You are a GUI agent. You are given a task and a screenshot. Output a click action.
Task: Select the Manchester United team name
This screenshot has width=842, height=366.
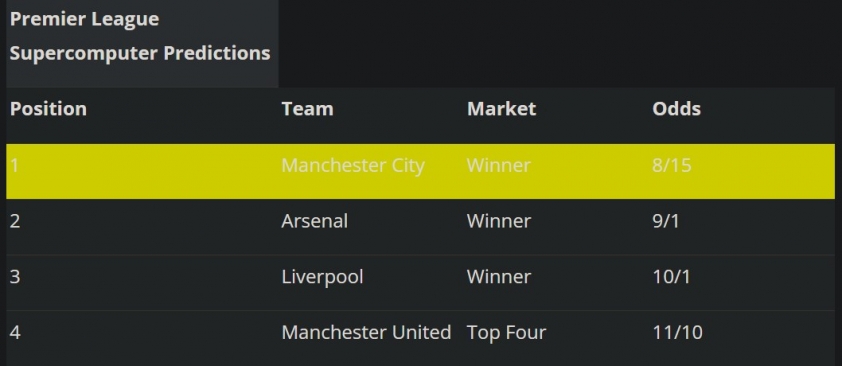coord(366,333)
